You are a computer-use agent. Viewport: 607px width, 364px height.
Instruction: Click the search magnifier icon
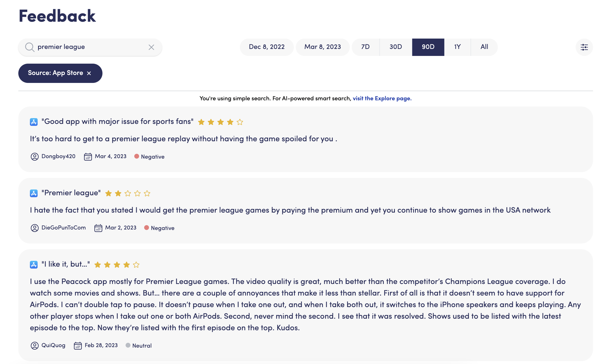30,47
